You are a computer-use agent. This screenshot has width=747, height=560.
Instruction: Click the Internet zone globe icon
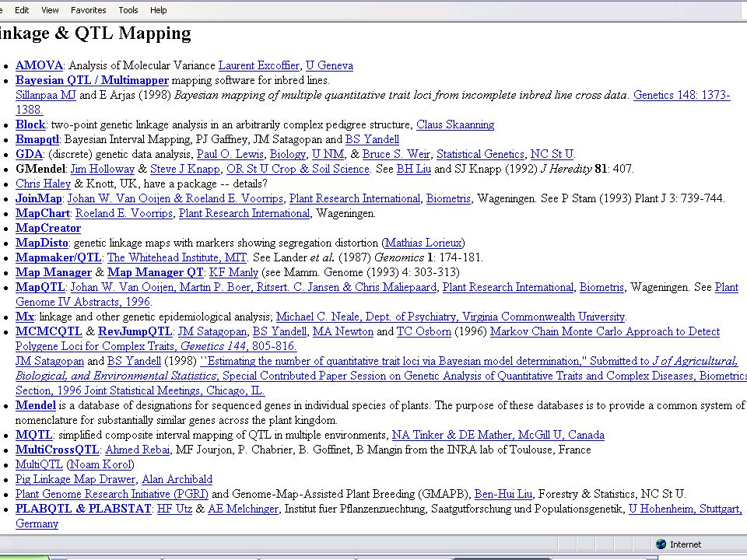click(661, 544)
